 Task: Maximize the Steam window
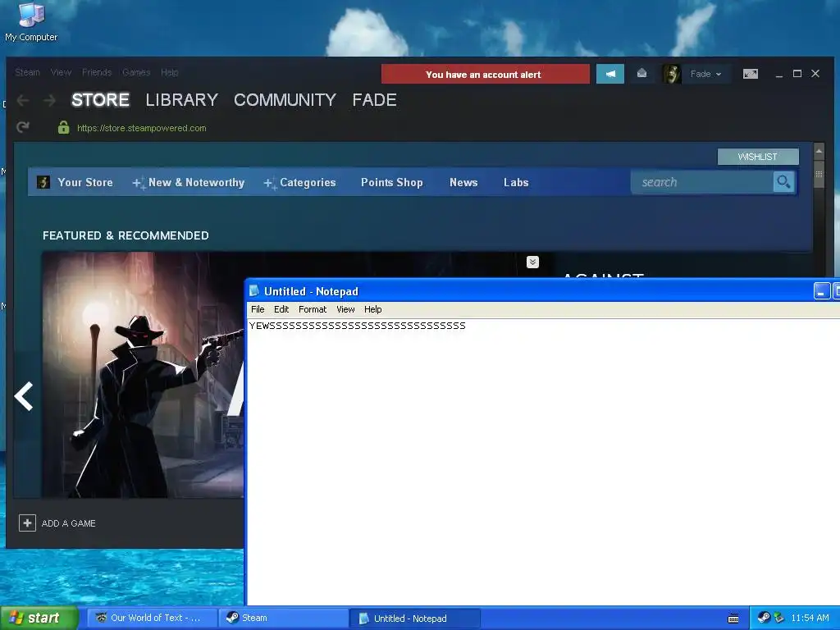tap(797, 73)
